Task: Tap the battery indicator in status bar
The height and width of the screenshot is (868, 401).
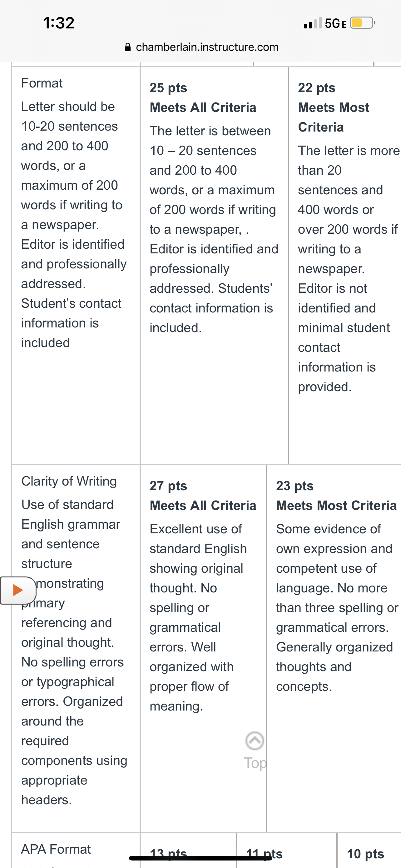Action: (363, 23)
